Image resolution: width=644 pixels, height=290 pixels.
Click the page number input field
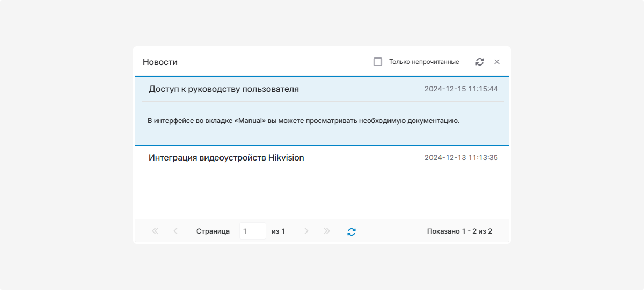252,231
